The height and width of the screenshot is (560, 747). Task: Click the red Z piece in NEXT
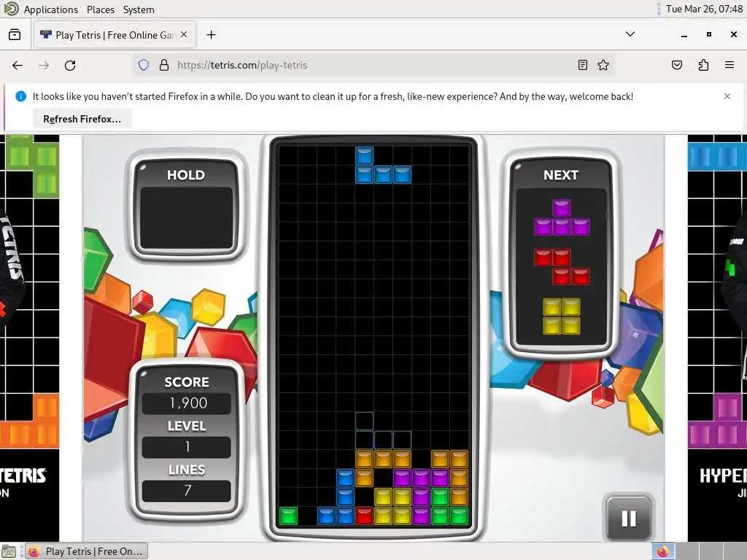[x=562, y=267]
